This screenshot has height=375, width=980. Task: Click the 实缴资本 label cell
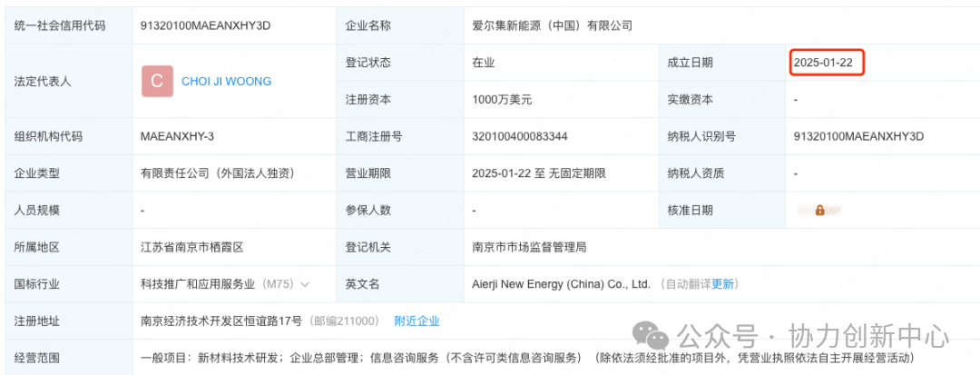tap(721, 99)
